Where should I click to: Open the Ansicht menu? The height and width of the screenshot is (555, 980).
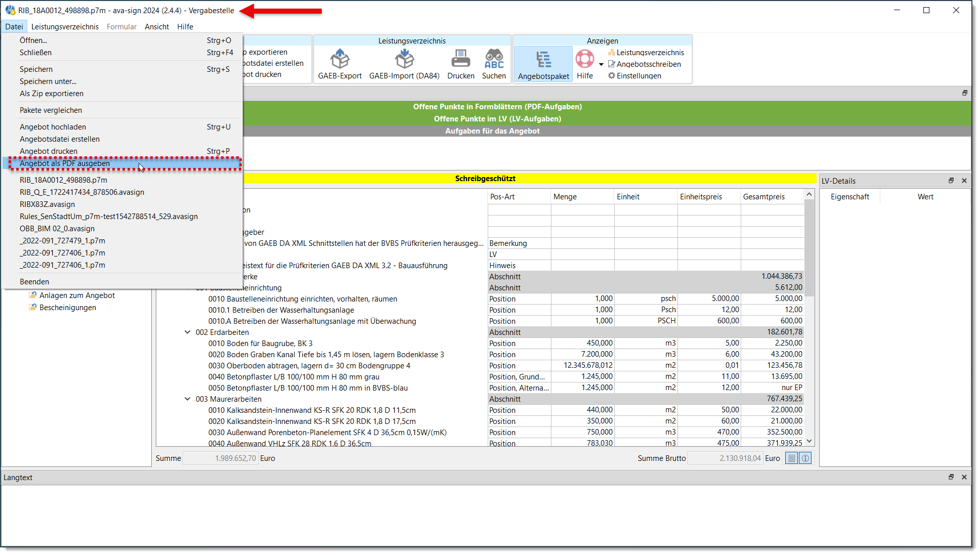[x=157, y=27]
